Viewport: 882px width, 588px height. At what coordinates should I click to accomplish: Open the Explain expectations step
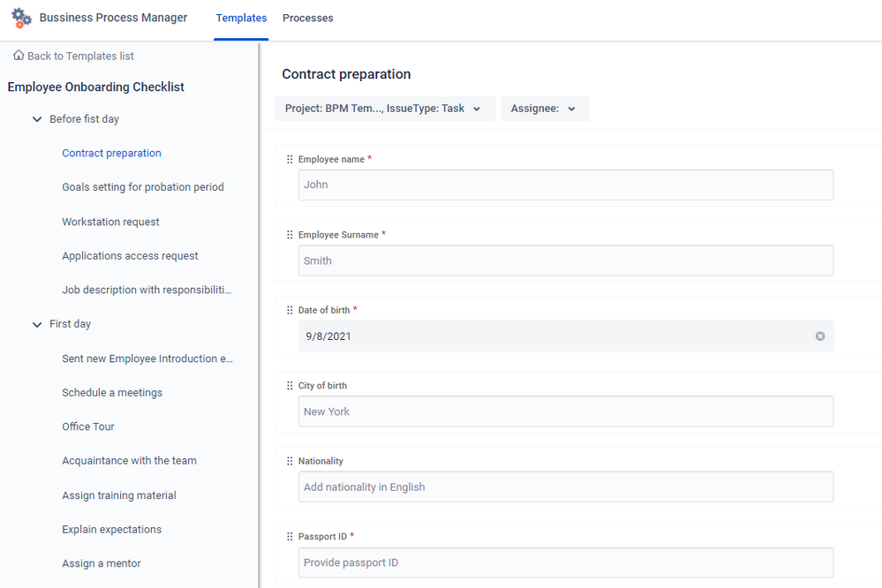[x=112, y=530]
